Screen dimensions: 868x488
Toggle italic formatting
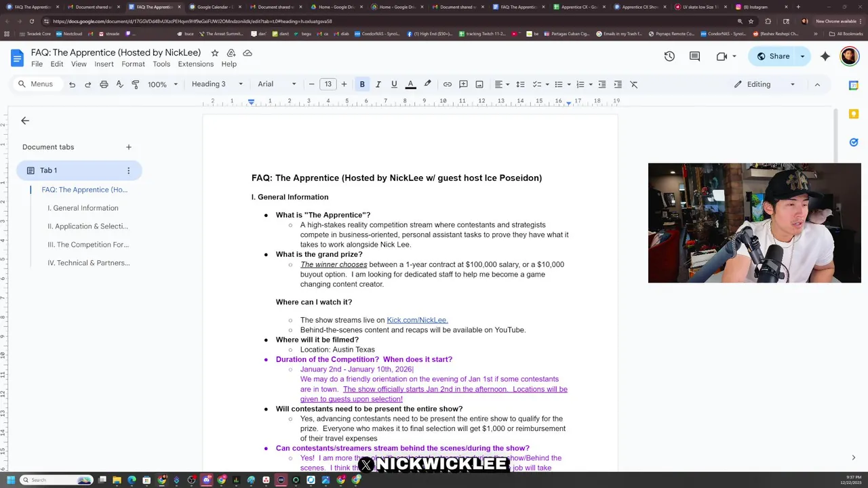coord(378,84)
